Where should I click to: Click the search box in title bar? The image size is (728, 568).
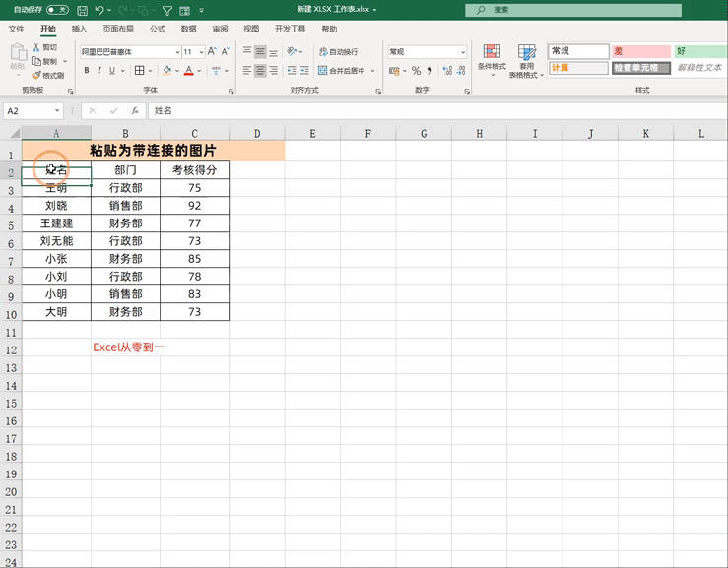pos(573,10)
